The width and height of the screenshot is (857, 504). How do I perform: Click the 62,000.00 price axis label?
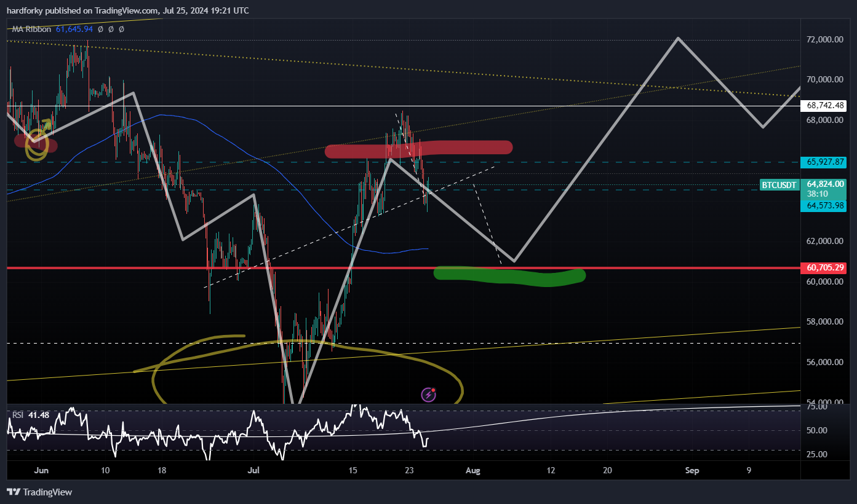[826, 241]
